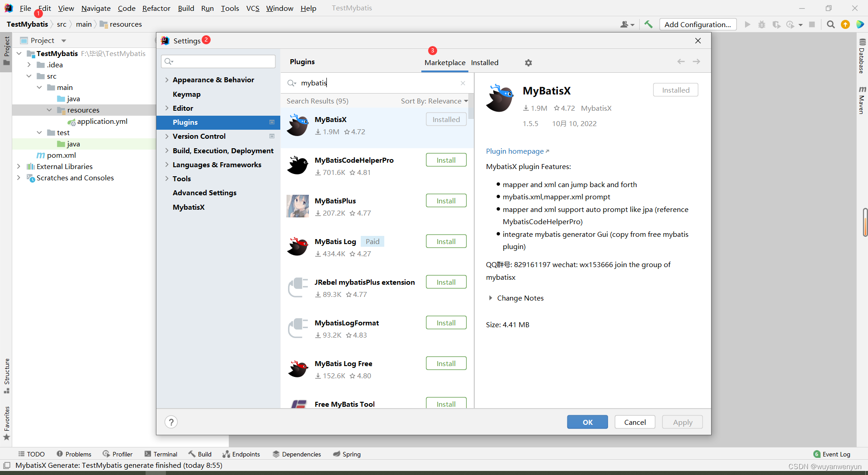The image size is (868, 475).
Task: Expand Appearance & Behavior settings
Action: [167, 80]
